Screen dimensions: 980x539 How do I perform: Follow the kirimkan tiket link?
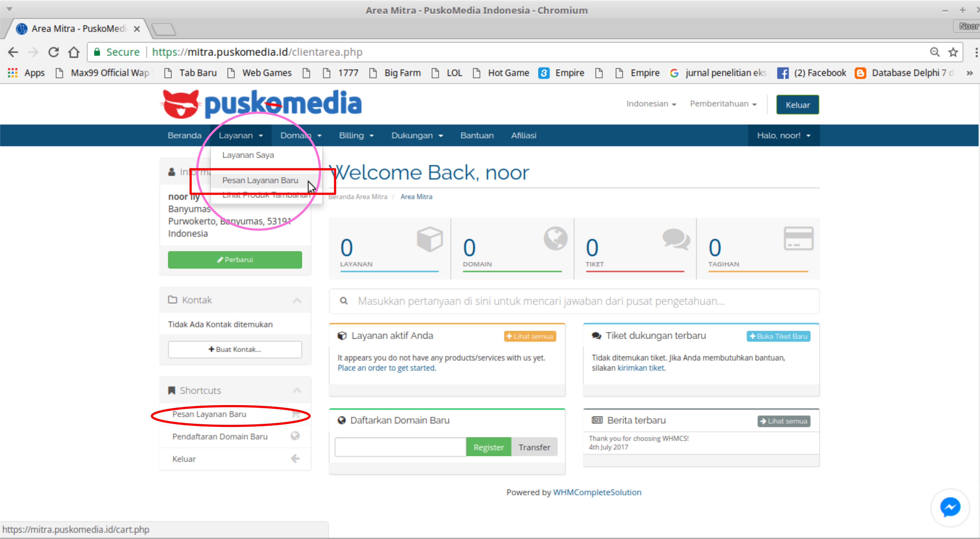coord(641,368)
